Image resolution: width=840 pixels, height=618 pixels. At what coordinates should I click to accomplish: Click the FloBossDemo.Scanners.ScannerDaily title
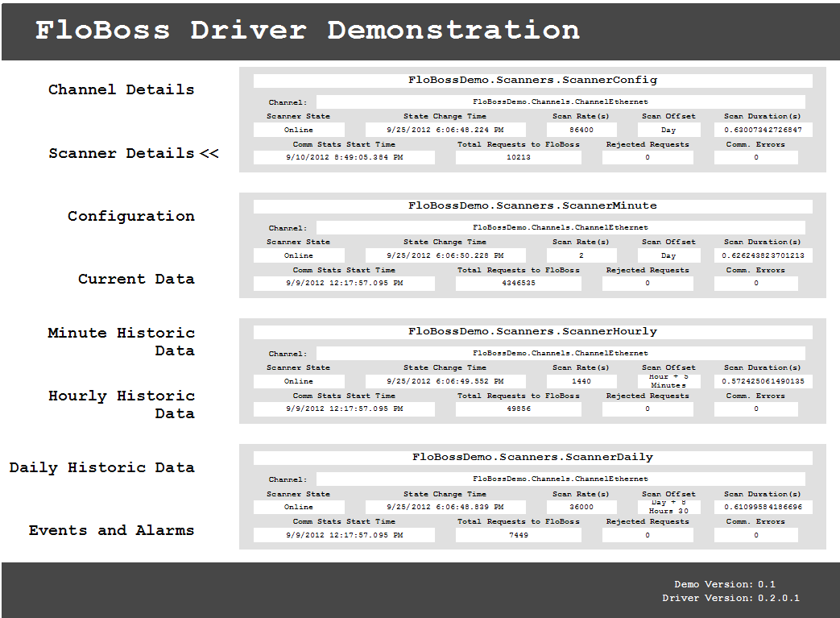coord(532,458)
